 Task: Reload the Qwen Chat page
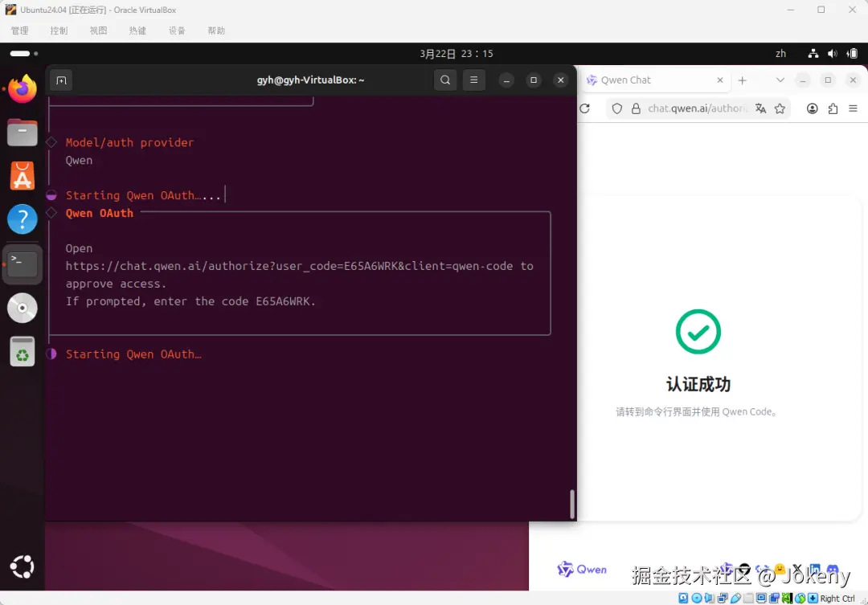click(x=584, y=108)
